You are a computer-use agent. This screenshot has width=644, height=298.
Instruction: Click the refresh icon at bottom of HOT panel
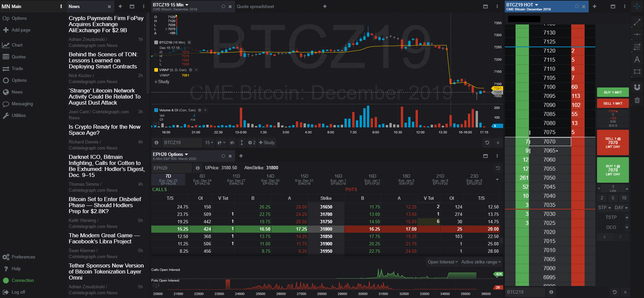coord(614,292)
